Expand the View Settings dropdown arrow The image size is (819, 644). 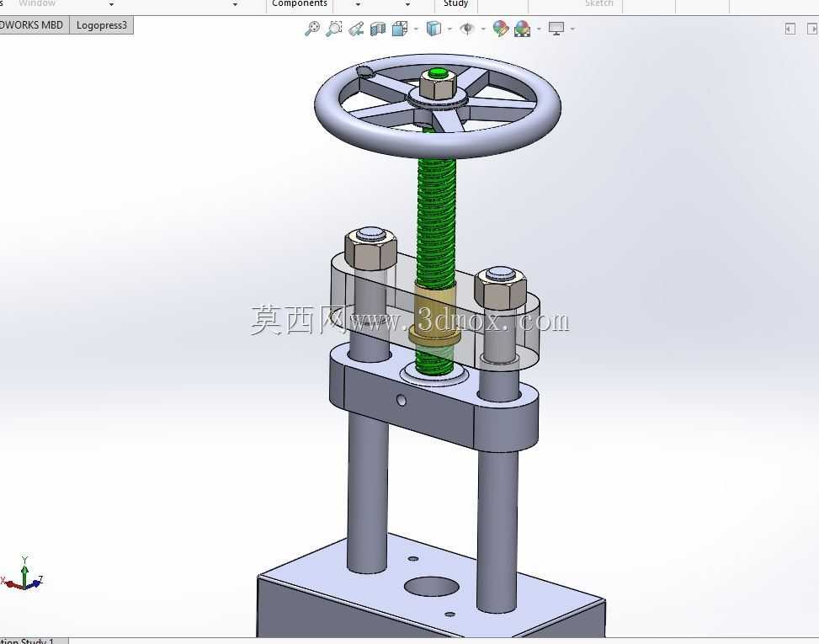point(573,29)
